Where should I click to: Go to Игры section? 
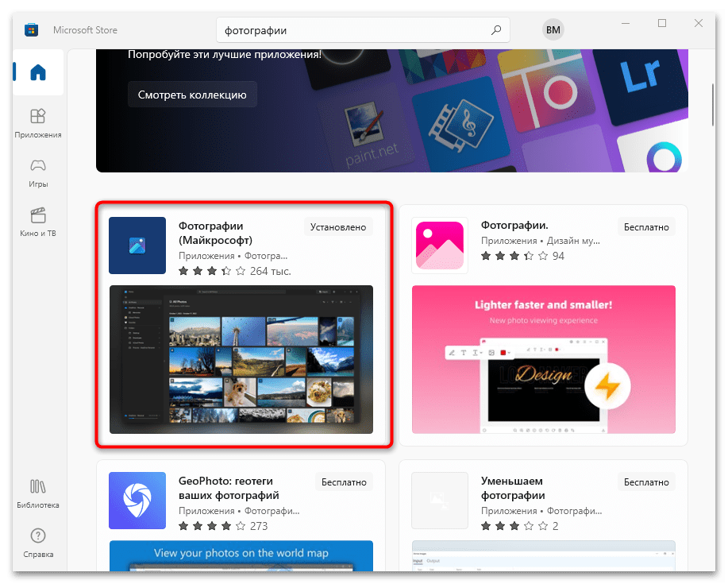[x=38, y=173]
